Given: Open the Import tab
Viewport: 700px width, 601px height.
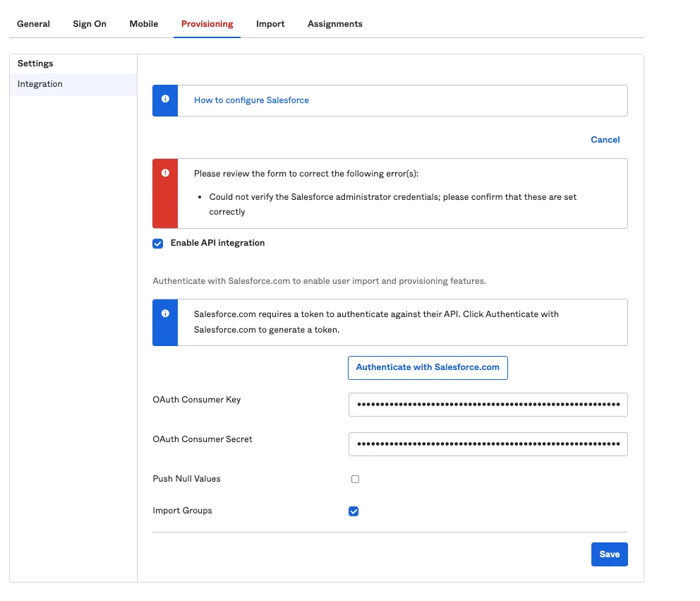Looking at the screenshot, I should (x=270, y=24).
